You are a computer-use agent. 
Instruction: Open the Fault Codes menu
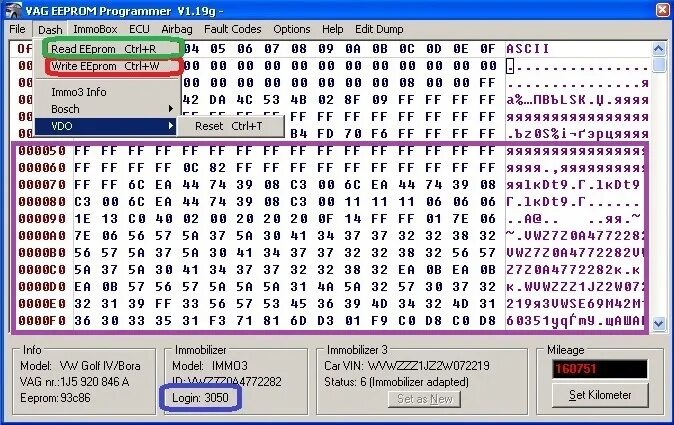tap(233, 29)
